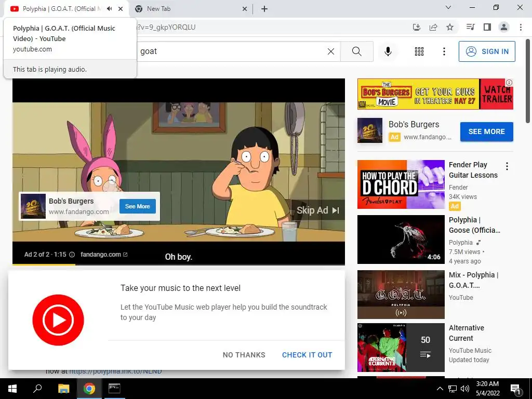Screen dimensions: 532x399
Task: Open the system volume tray icon
Action: coord(465,389)
